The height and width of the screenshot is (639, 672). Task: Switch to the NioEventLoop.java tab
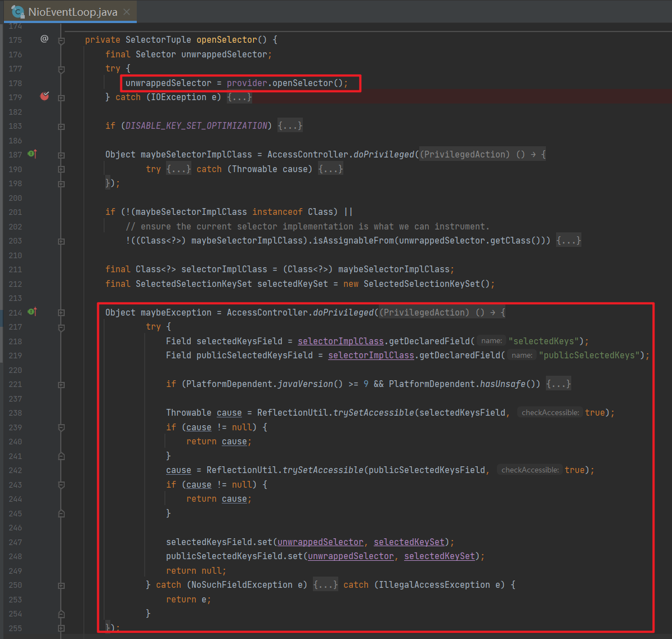pos(73,12)
